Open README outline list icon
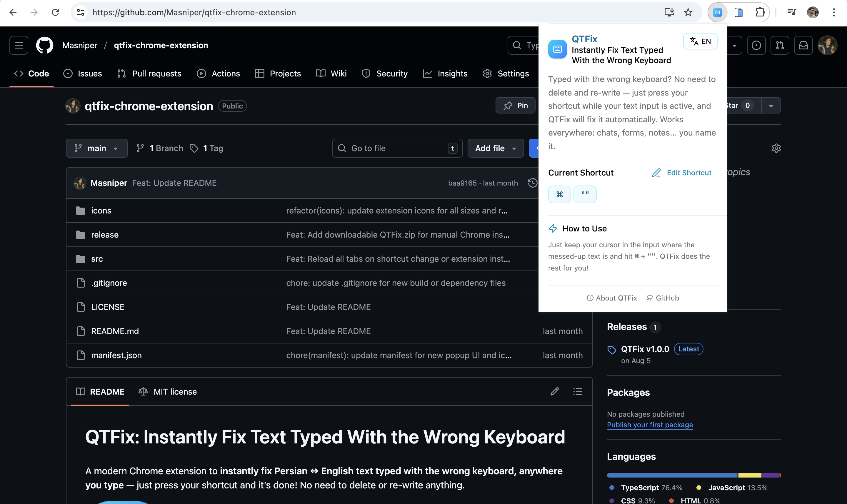Viewport: 847px width, 504px height. pyautogui.click(x=577, y=392)
